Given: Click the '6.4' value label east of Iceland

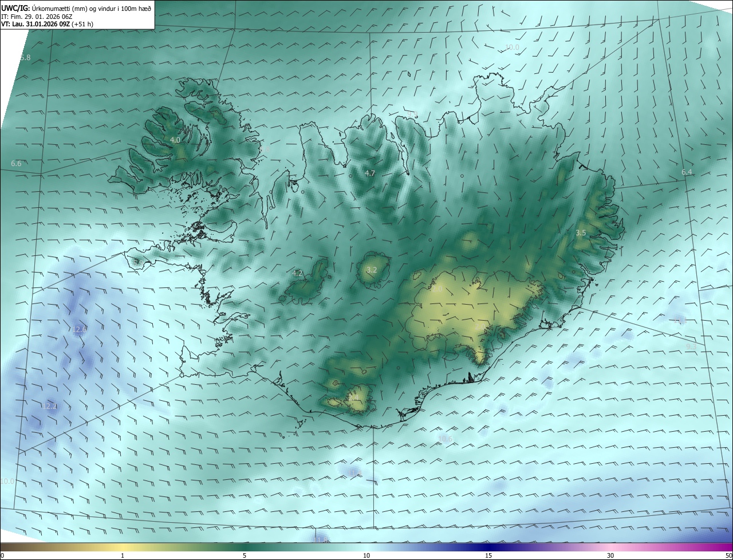Looking at the screenshot, I should pos(687,172).
